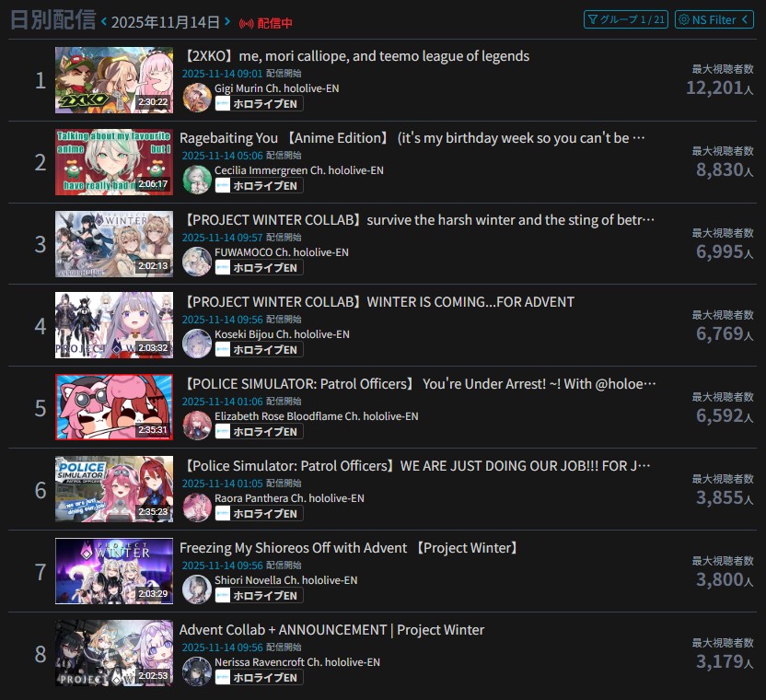Viewport: 766px width, 700px height.
Task: Open the グループ 1/21 filter
Action: 626,19
